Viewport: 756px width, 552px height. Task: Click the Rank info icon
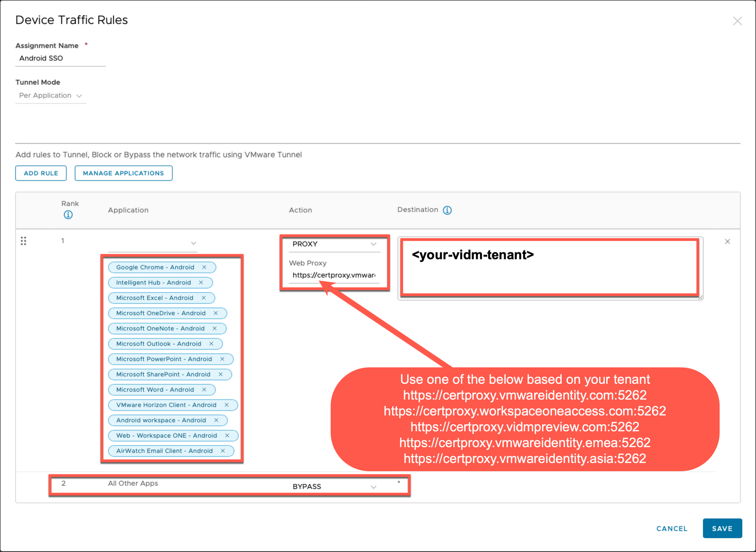68,215
